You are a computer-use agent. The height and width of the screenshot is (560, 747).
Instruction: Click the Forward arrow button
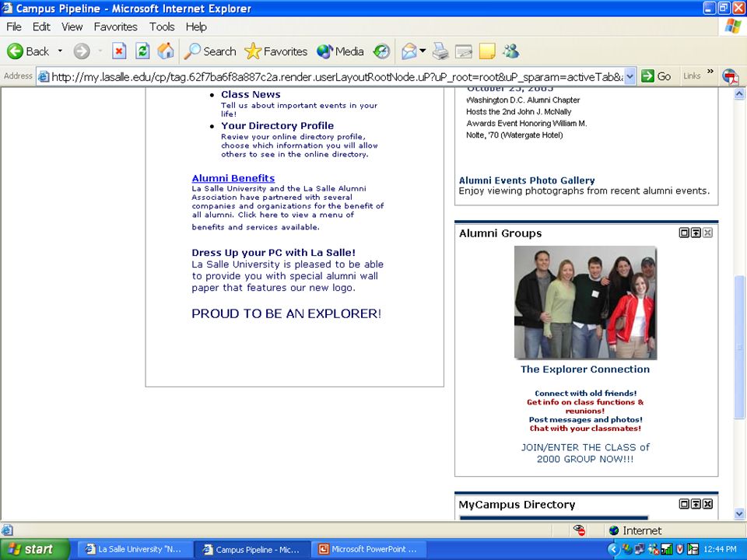(82, 51)
